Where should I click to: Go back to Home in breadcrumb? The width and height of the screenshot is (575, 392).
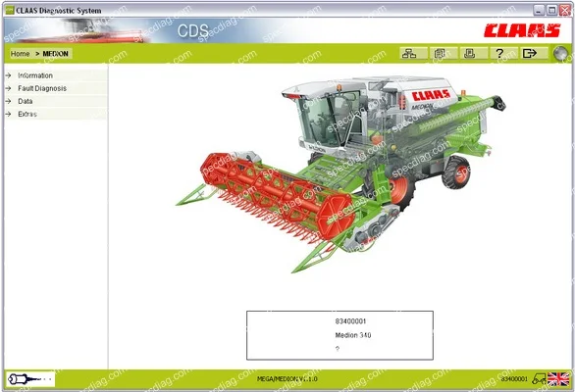[21, 54]
